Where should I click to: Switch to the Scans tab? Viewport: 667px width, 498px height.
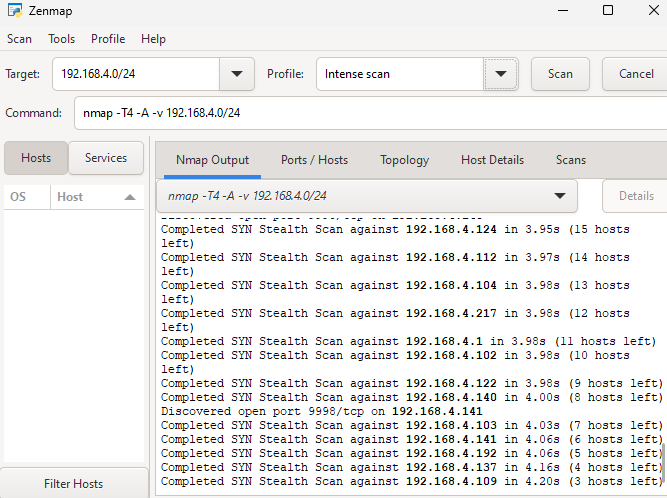click(571, 160)
